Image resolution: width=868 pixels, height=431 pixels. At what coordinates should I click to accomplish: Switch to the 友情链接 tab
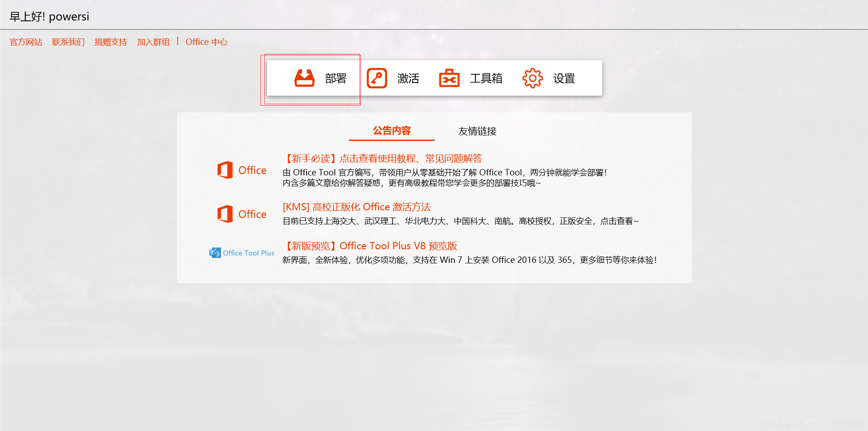(x=477, y=131)
